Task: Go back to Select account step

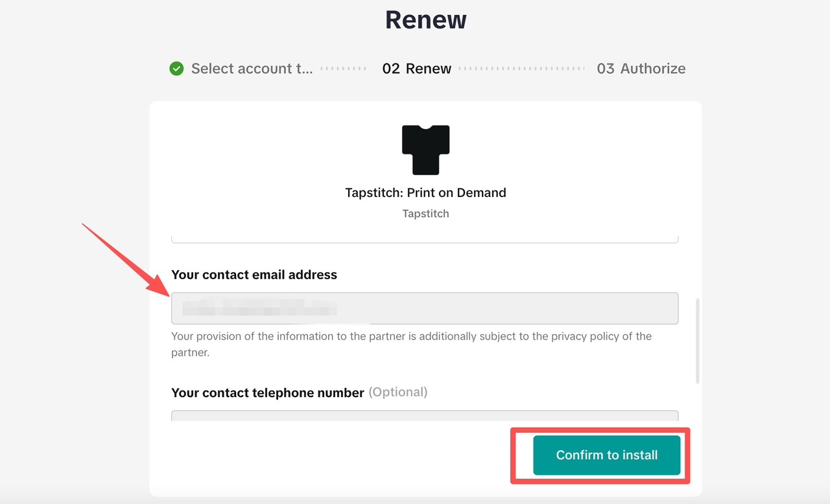Action: (252, 69)
